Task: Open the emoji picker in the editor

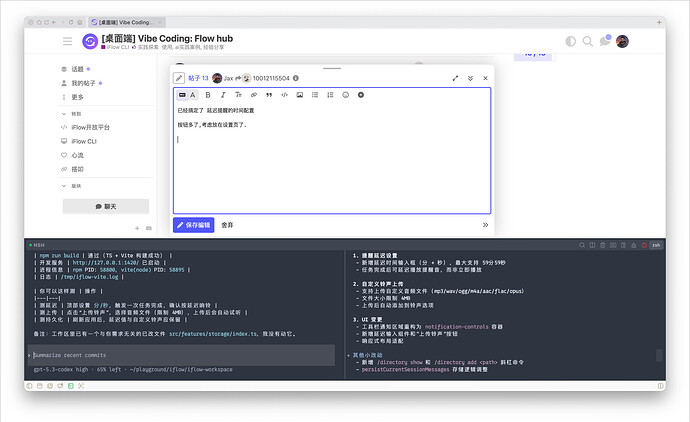Action: point(345,95)
